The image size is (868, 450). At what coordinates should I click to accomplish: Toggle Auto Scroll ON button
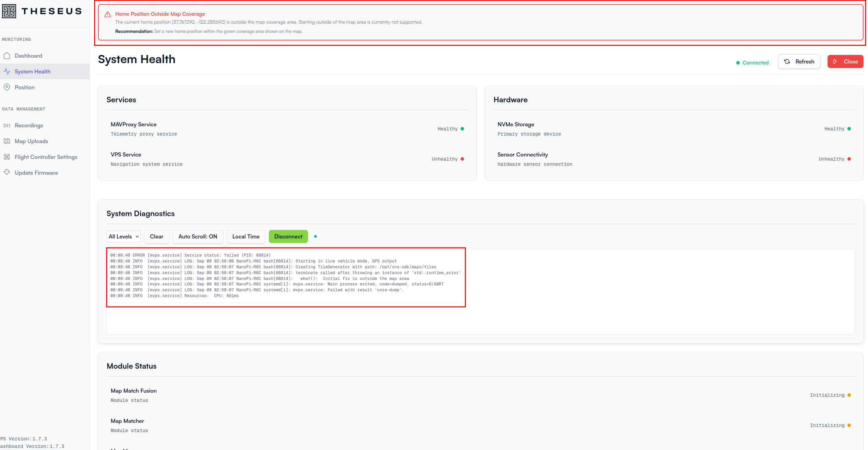[198, 236]
